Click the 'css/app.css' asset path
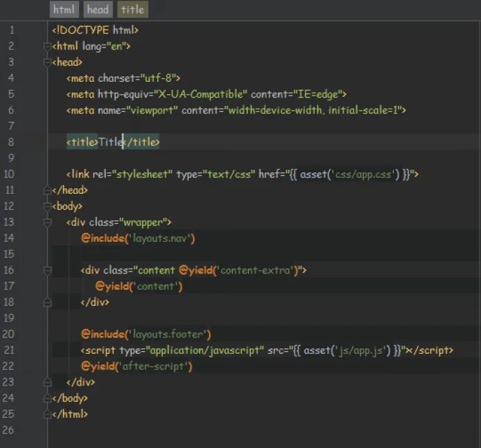 (x=363, y=175)
